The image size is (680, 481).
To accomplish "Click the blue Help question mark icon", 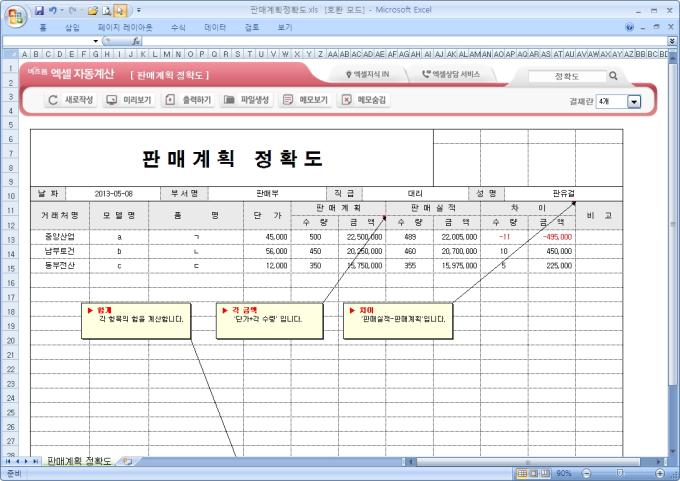I will point(629,27).
